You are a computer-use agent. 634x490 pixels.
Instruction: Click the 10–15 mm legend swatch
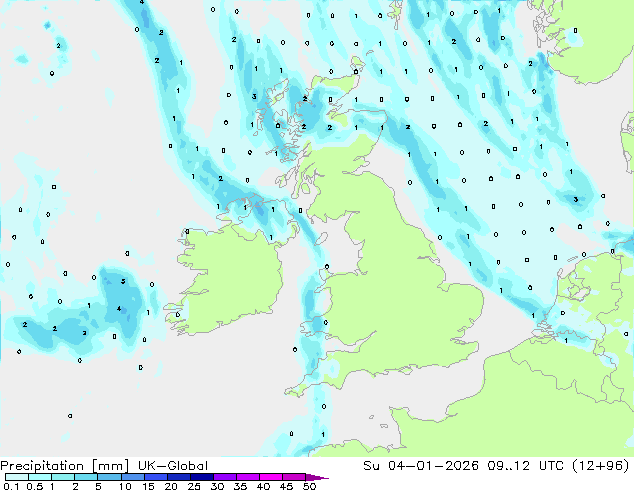tap(132, 477)
